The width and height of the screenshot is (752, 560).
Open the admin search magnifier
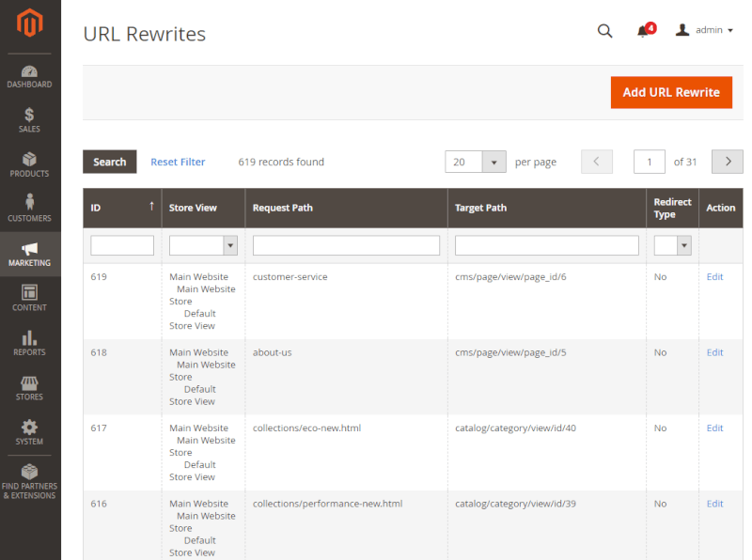(x=604, y=30)
